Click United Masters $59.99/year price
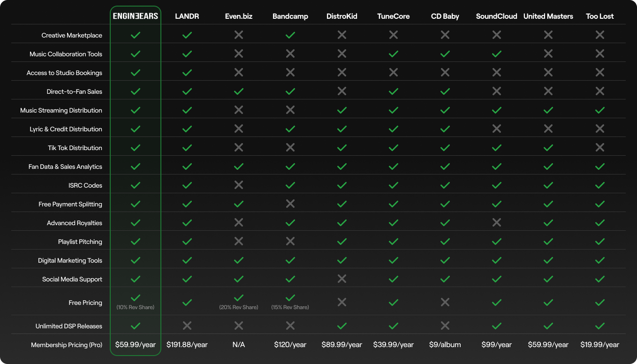Viewport: 637px width, 364px height. [548, 345]
